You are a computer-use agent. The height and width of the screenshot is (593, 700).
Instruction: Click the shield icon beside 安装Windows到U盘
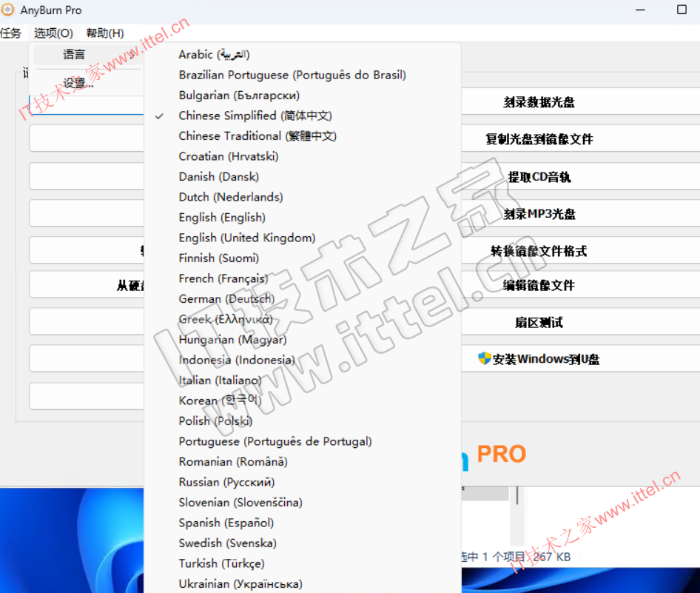[x=485, y=359]
